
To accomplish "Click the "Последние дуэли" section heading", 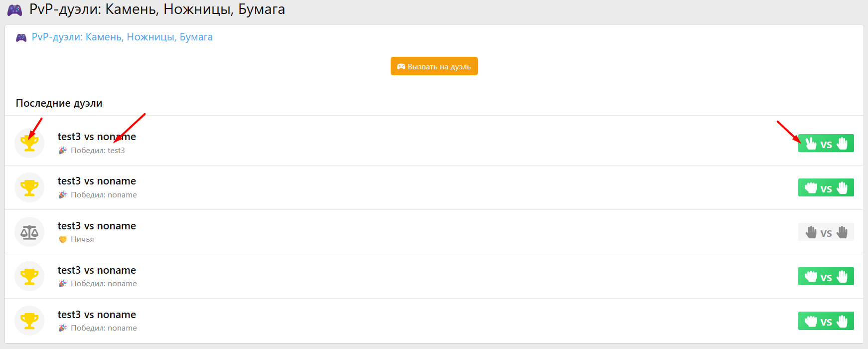I will (59, 103).
